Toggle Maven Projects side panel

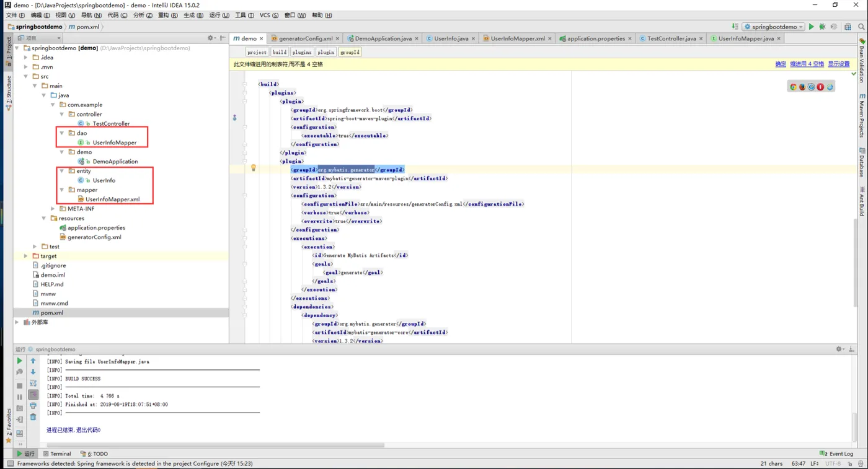point(862,115)
